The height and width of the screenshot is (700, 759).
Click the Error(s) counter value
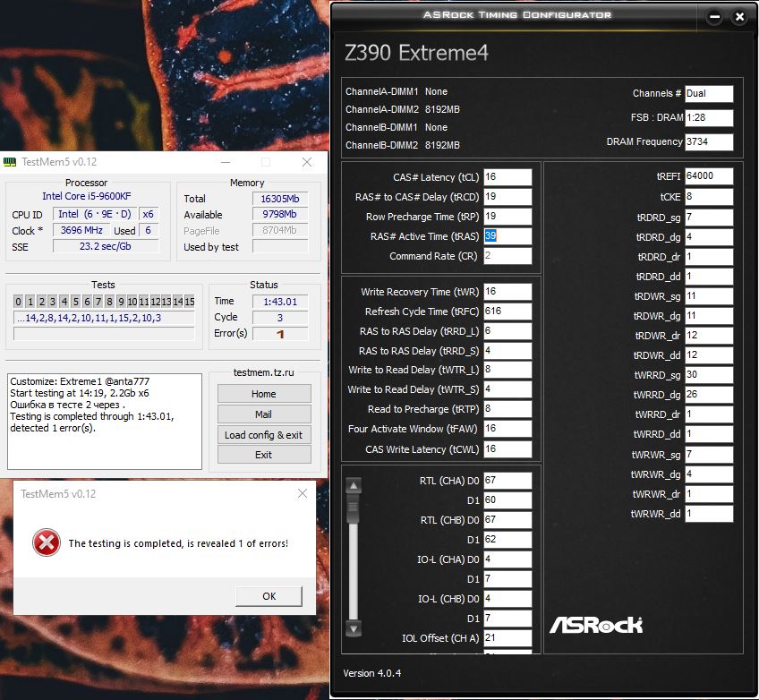point(280,334)
